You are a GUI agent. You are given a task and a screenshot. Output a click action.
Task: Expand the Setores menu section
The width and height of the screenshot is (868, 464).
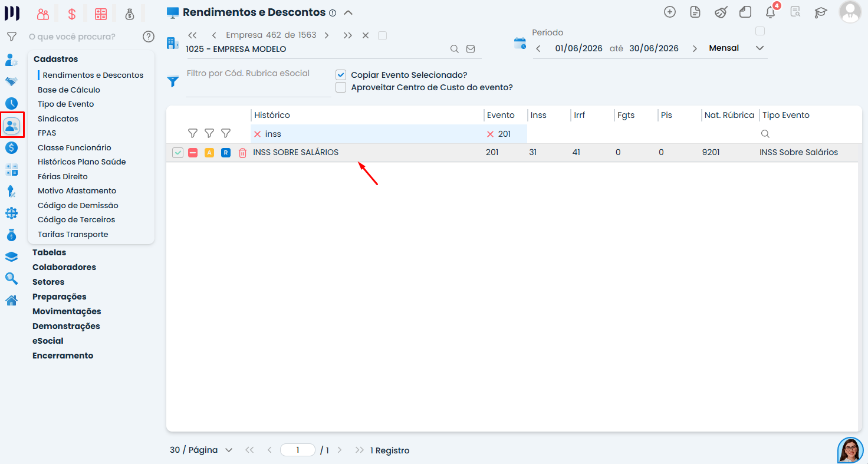click(x=48, y=282)
